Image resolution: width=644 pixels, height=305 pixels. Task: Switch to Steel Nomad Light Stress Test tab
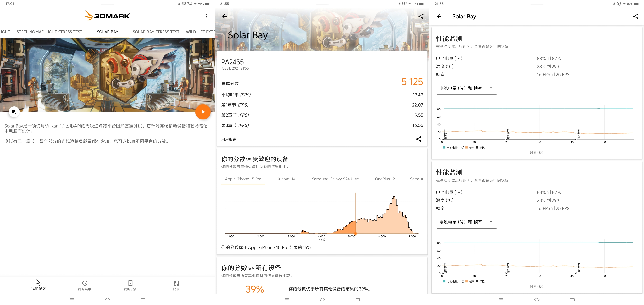point(49,32)
